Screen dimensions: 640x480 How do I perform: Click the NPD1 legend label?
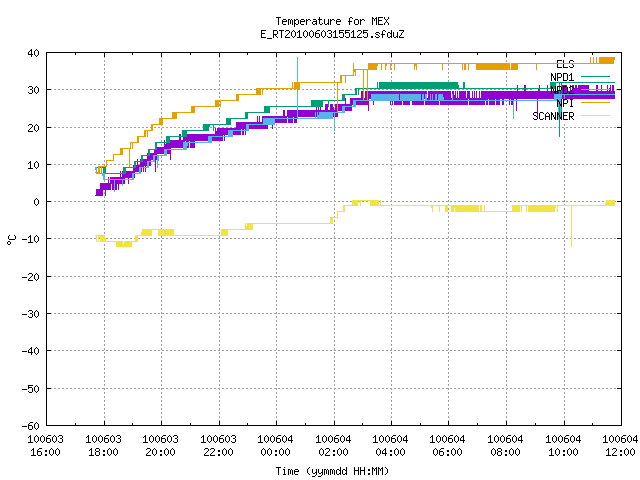pos(562,77)
